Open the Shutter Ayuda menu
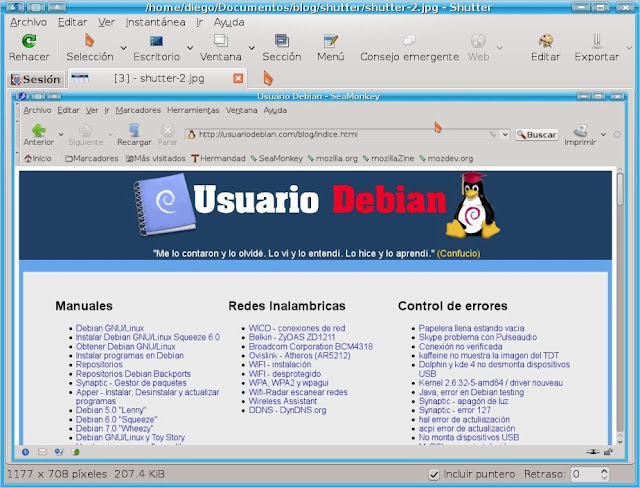 [x=229, y=22]
